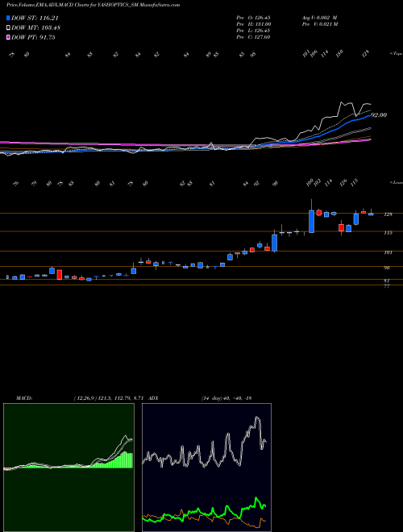The width and height of the screenshot is (403, 532).
Task: Click the 'Pre H: 131.60' value
Action: click(x=253, y=24)
